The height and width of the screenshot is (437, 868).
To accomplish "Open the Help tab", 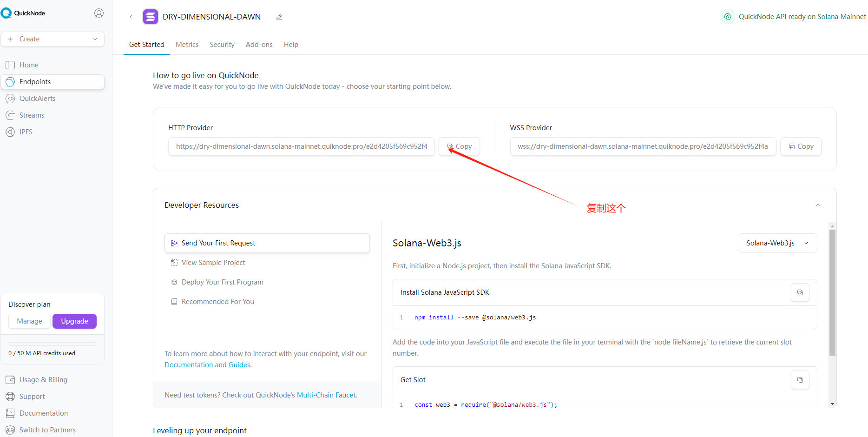I will point(291,45).
